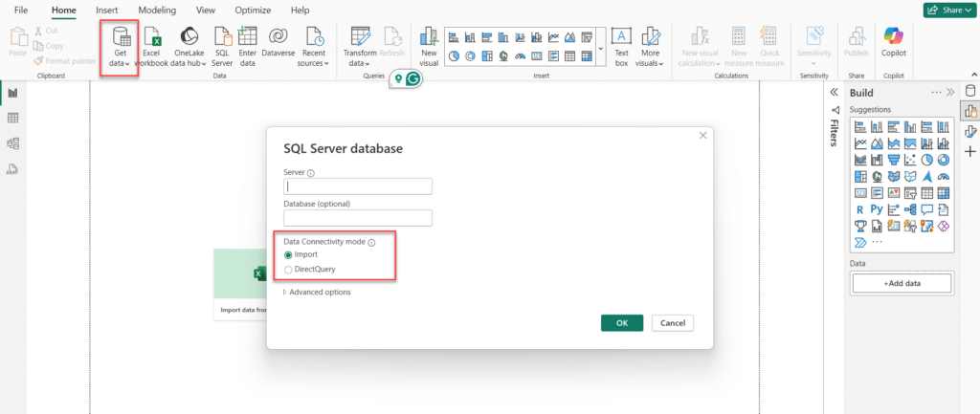Screen dimensions: 980x414
Task: Add a Text box
Action: (x=621, y=46)
